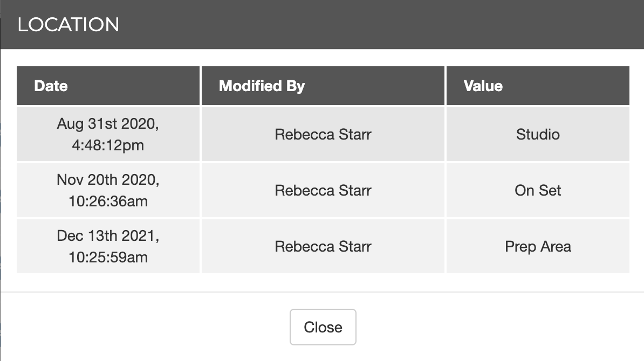Select the Dec 13th 2021 date text

point(108,235)
